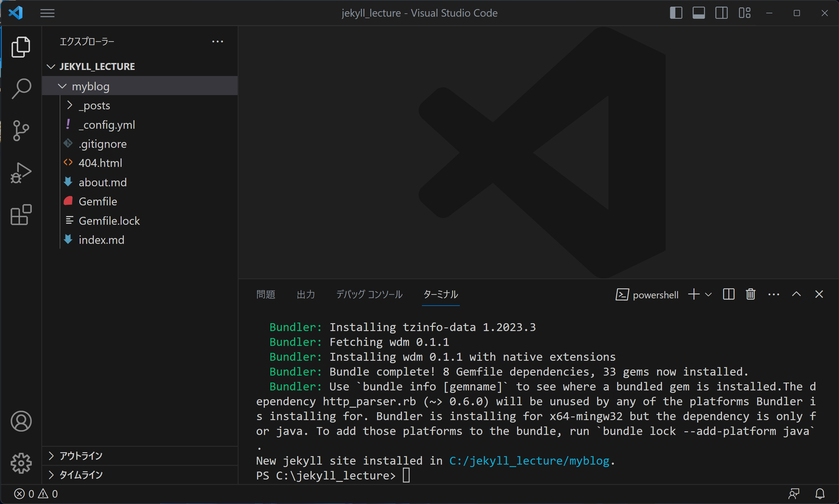Toggle the primary side bar layout button
Viewport: 839px width, 504px height.
[676, 13]
